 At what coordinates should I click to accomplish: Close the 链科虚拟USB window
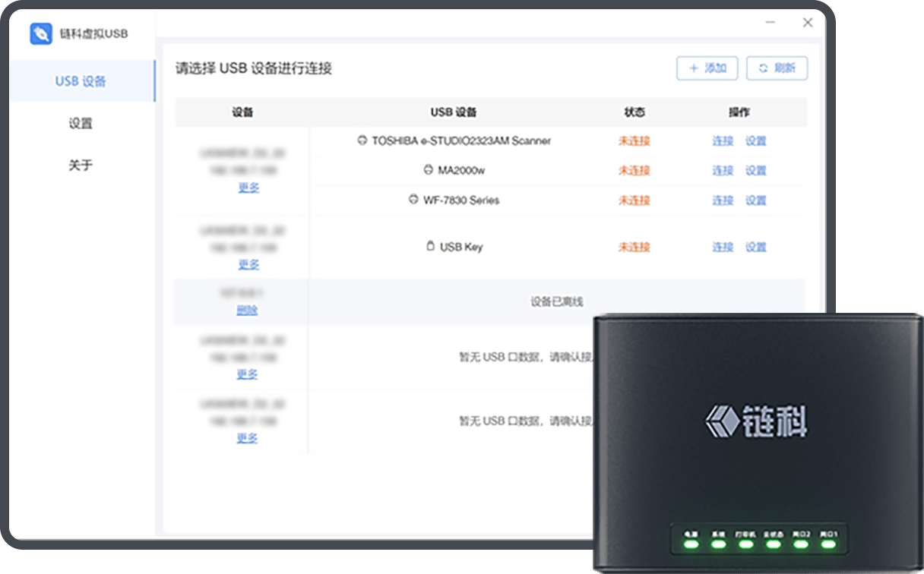(808, 23)
